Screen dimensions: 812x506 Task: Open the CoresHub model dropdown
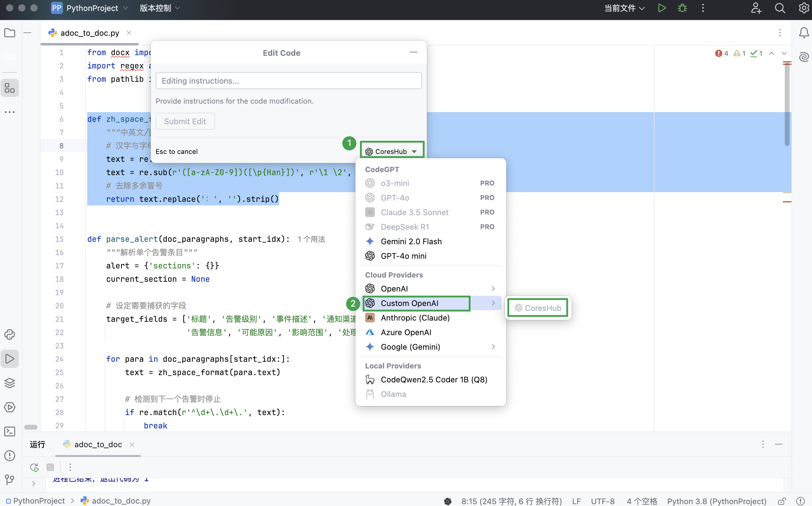tap(392, 151)
